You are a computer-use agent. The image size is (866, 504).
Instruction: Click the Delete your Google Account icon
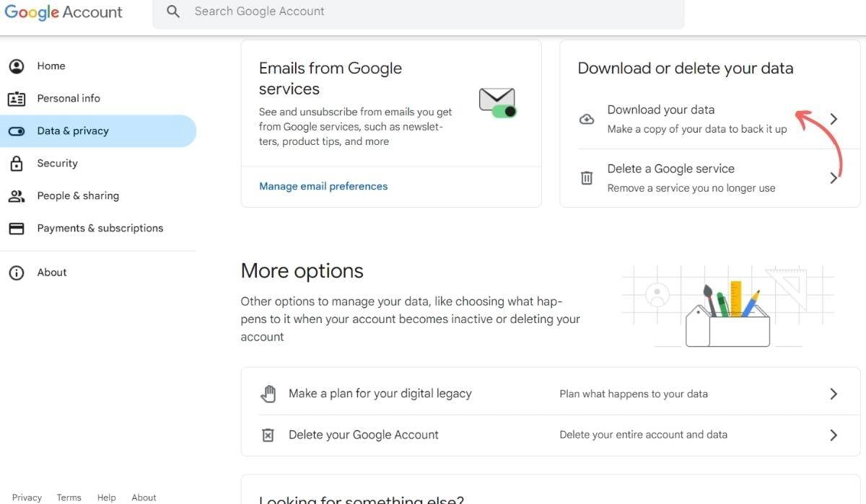[x=268, y=434]
